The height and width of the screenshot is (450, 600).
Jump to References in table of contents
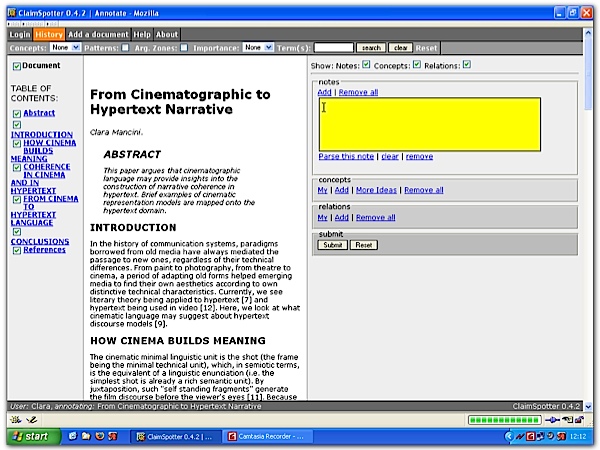44,250
